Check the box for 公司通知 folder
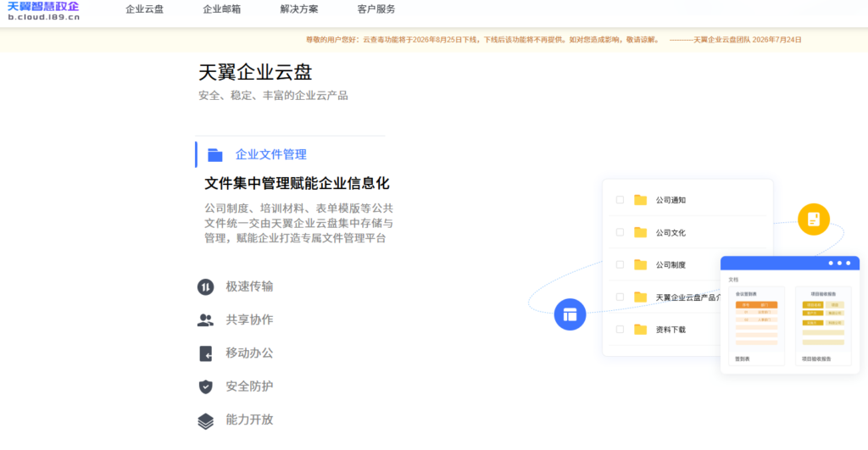868x450 pixels. [x=620, y=200]
